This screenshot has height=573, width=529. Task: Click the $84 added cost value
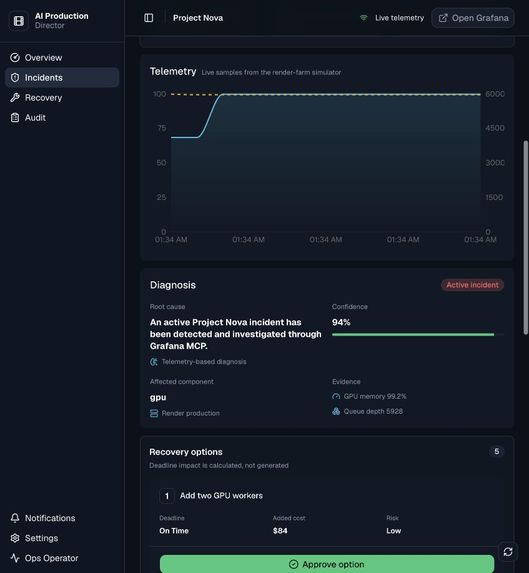point(280,531)
